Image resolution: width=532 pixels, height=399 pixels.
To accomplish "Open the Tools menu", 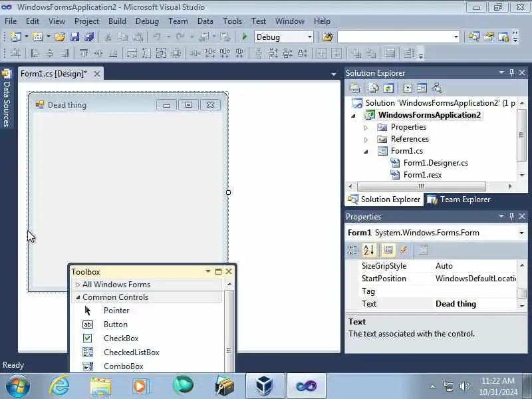I will [232, 21].
